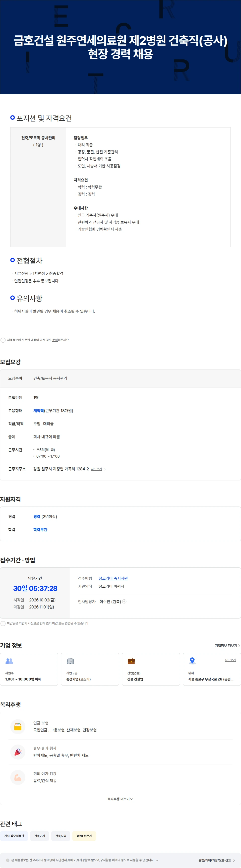The height and width of the screenshot is (868, 241).
Task: Open the 문의 link in notice
Action: click(55, 340)
